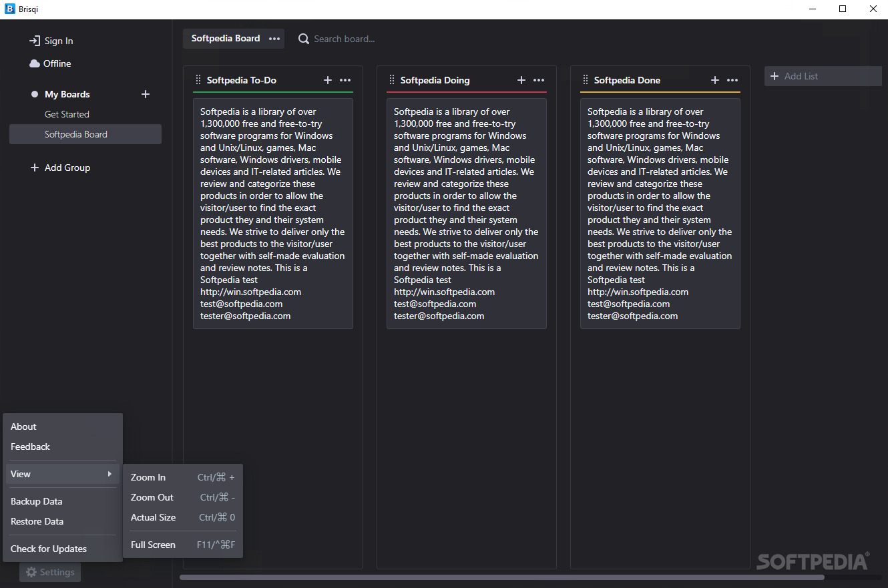
Task: Select the About menu entry
Action: coord(63,426)
